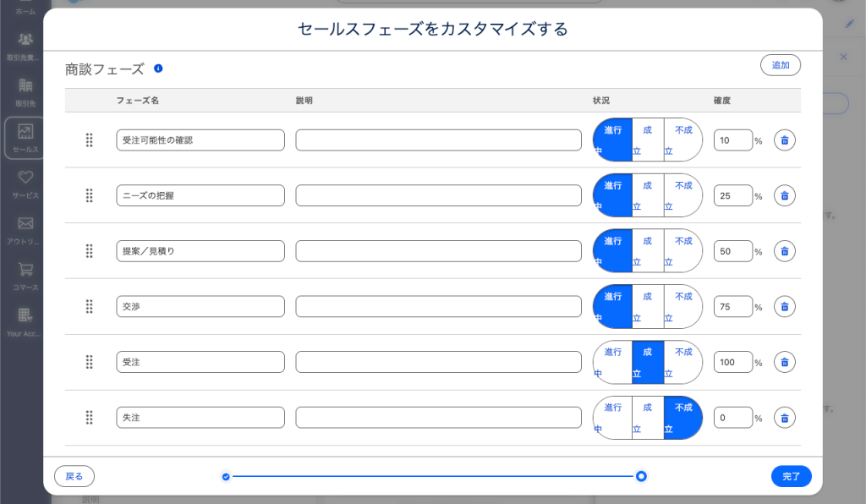This screenshot has width=866, height=504.
Task: Click probability field showing 25
Action: point(733,195)
